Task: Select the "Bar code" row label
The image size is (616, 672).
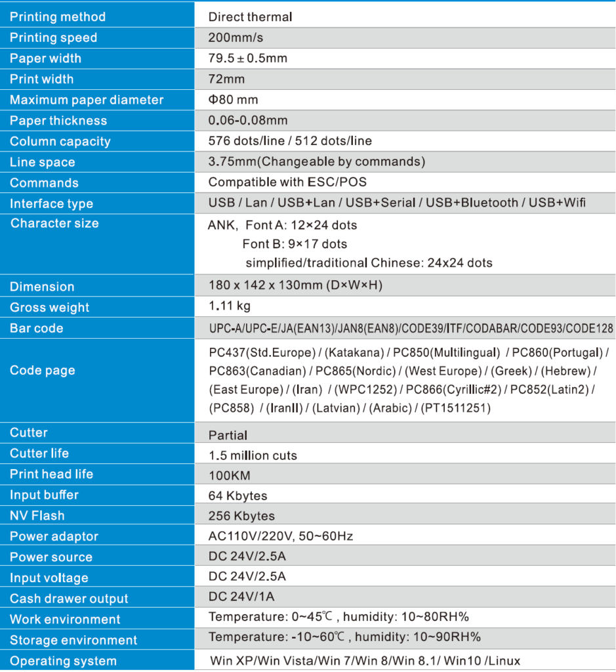Action: 36,328
